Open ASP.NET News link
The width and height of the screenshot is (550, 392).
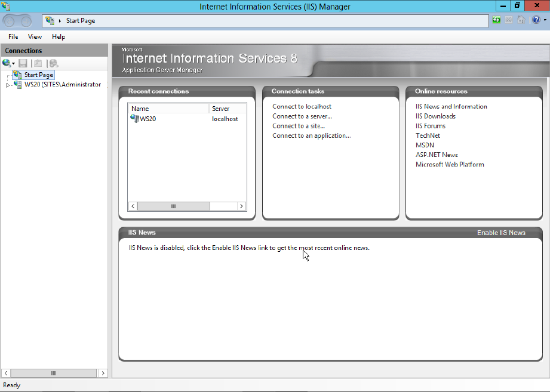click(437, 155)
